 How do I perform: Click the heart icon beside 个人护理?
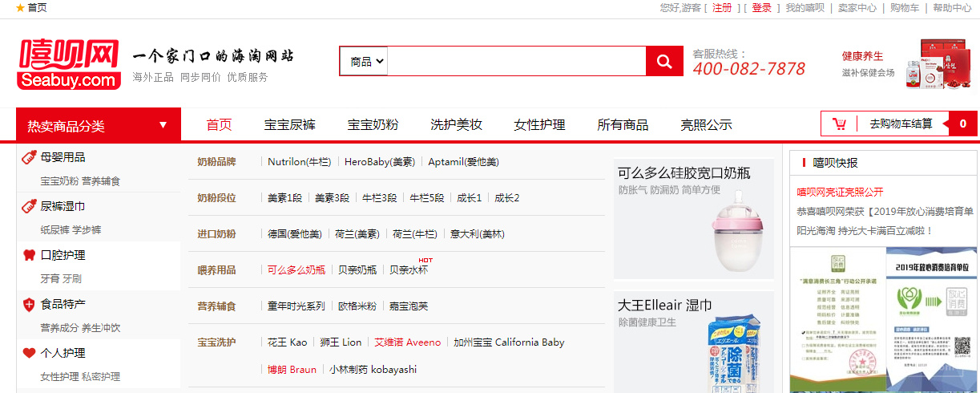point(29,353)
